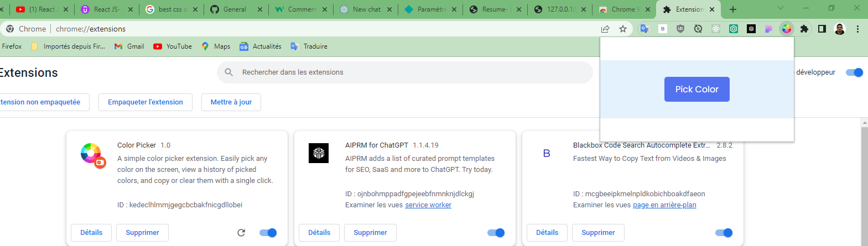
Task: Click Mettre à jour button
Action: (231, 102)
